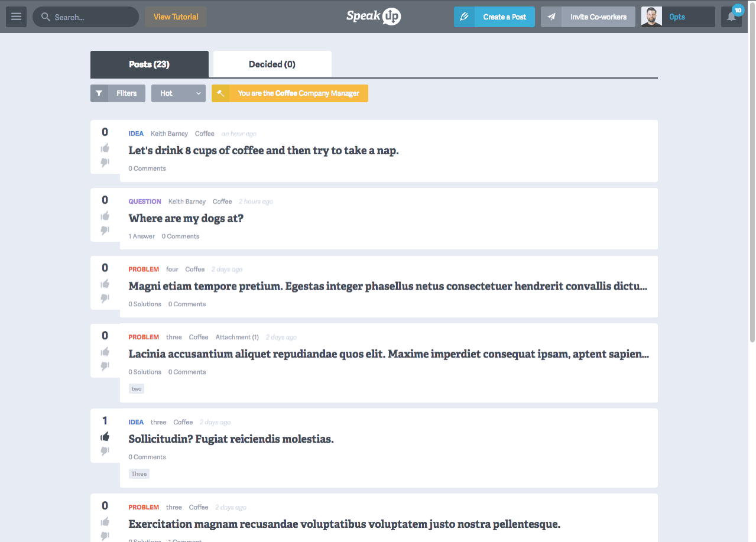Click the SpeakUp logo
The width and height of the screenshot is (756, 542).
(x=374, y=17)
